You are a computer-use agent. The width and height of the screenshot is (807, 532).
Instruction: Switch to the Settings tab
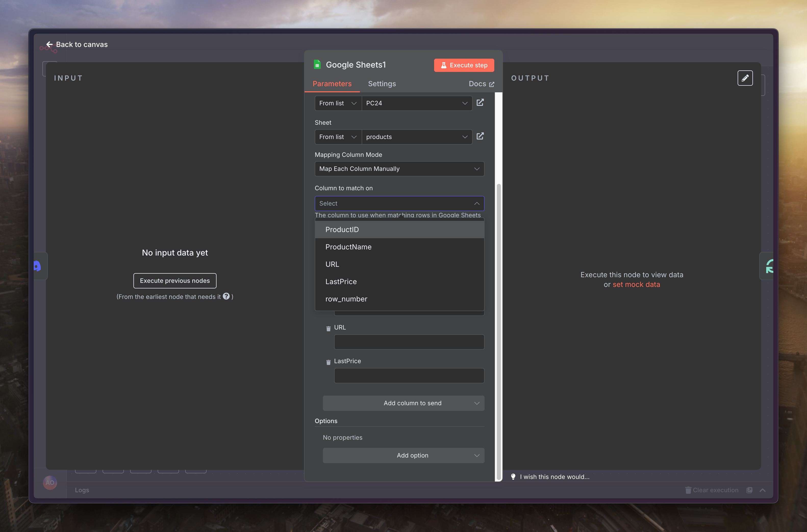(382, 84)
